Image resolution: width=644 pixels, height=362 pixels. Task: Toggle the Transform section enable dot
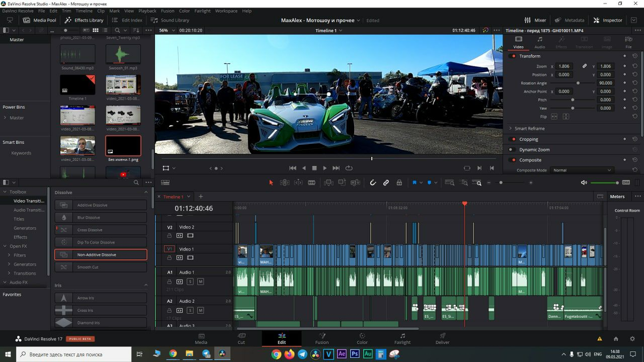(513, 56)
